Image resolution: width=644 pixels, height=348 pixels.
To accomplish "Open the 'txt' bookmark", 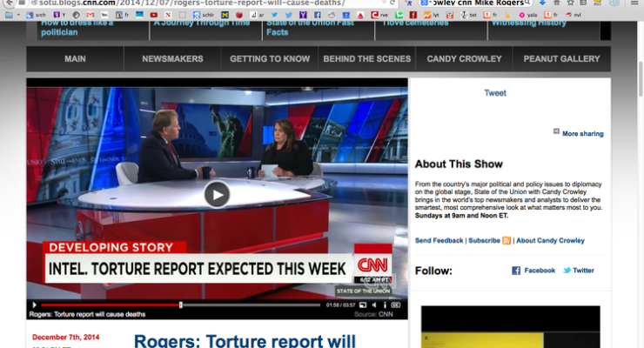I will coord(468,15).
